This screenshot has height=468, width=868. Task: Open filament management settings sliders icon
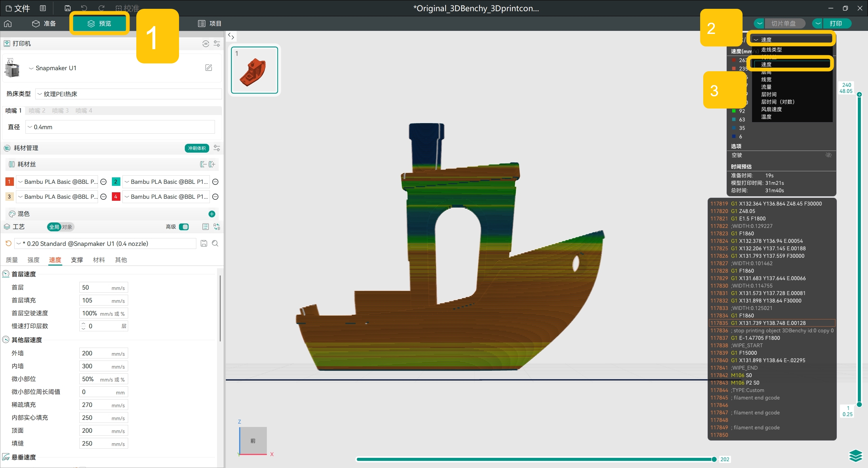217,148
